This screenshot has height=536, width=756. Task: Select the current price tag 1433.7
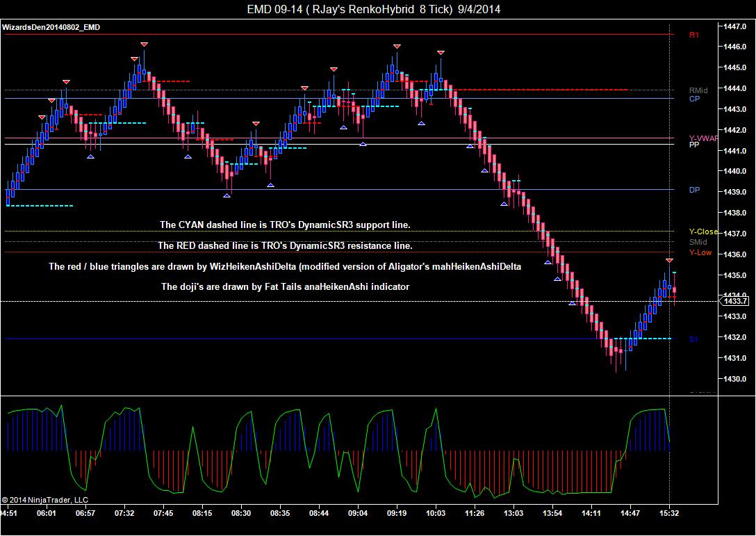click(734, 302)
